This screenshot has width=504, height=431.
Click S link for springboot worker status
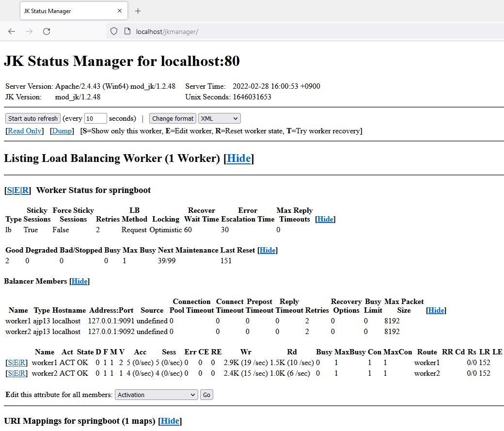9,191
